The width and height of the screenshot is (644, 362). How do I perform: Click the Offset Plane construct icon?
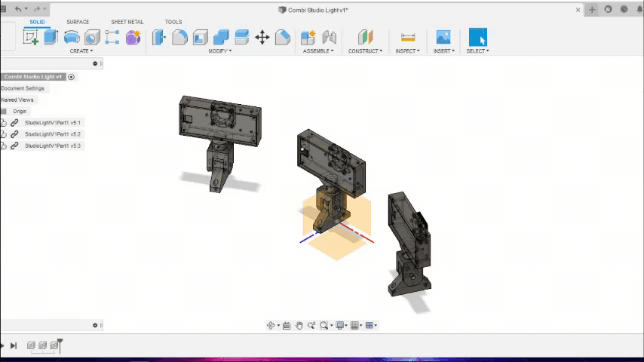[x=365, y=38]
